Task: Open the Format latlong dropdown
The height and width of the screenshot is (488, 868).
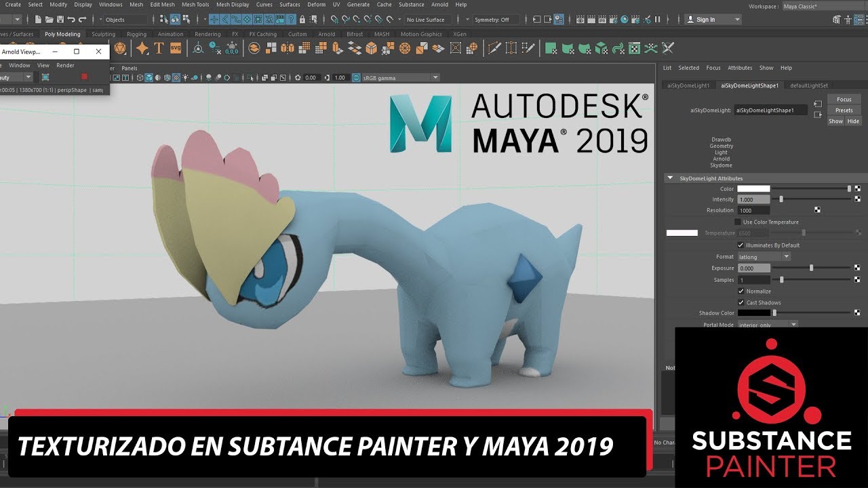Action: coord(764,257)
